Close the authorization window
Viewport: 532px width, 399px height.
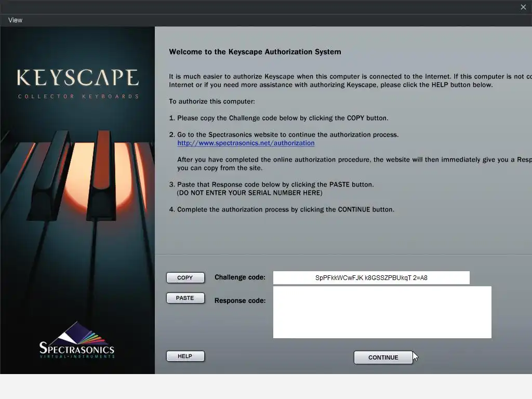coord(523,7)
